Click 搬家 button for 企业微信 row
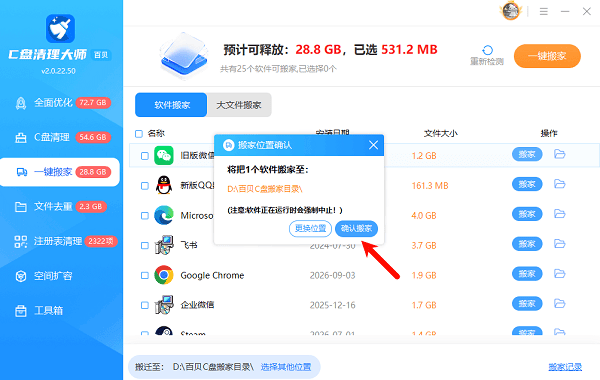Viewport: 600px width, 380px height. pos(527,303)
